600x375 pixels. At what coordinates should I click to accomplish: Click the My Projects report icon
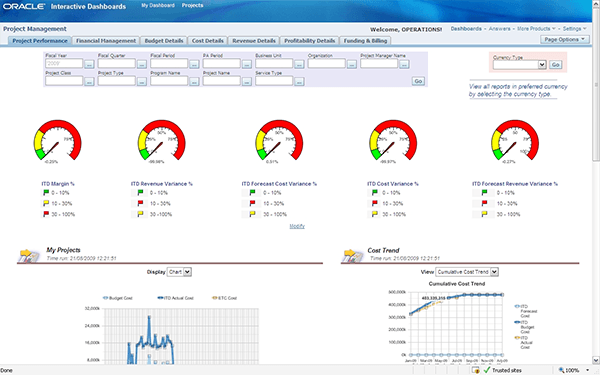point(29,256)
